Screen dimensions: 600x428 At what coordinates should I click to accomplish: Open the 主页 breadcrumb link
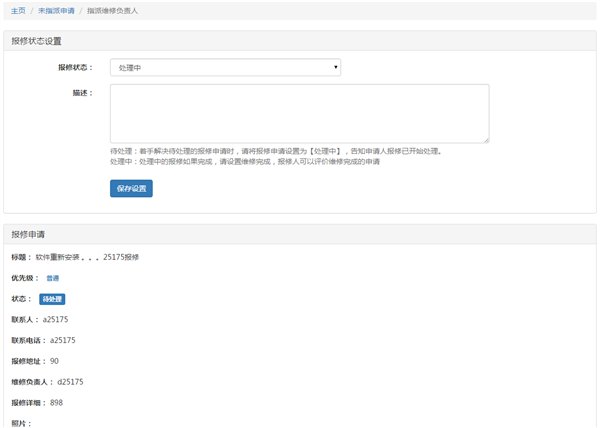pos(18,11)
